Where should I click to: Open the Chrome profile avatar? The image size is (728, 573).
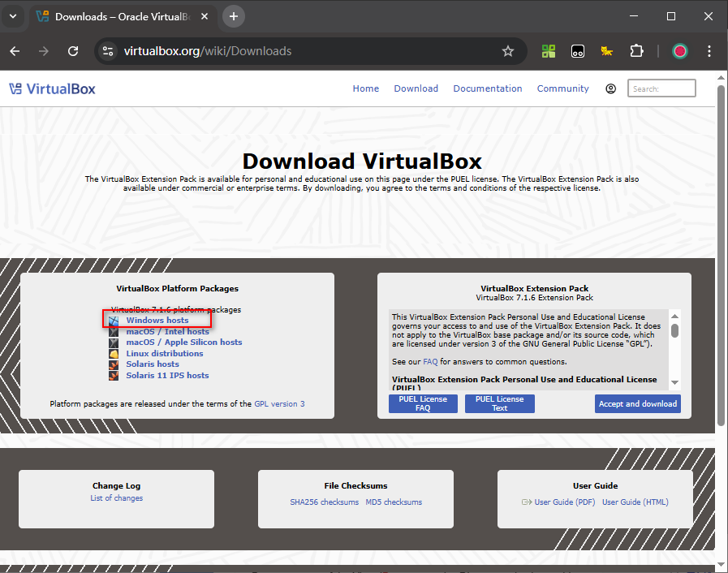(x=680, y=51)
